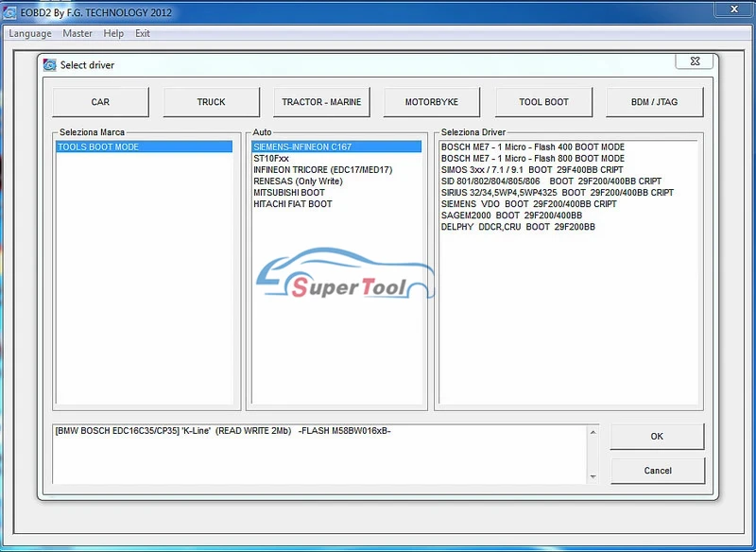This screenshot has width=756, height=552.
Task: Click the description box scrollbar down arrow
Action: coord(593,476)
